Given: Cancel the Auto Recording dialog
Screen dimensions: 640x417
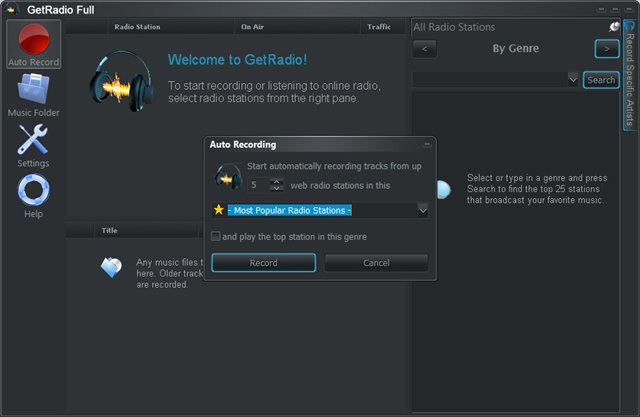Looking at the screenshot, I should (376, 263).
